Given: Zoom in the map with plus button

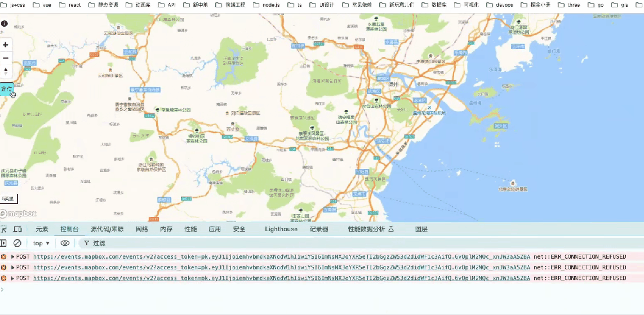Looking at the screenshot, I should point(6,45).
